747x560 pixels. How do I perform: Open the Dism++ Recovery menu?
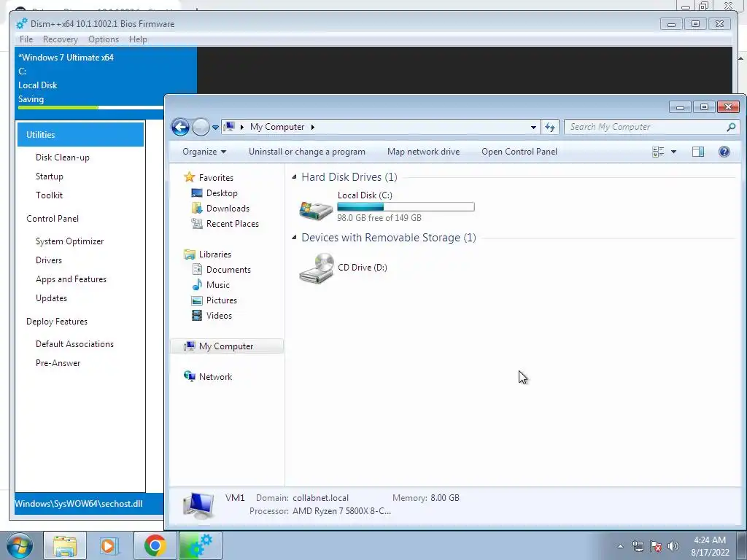(60, 39)
